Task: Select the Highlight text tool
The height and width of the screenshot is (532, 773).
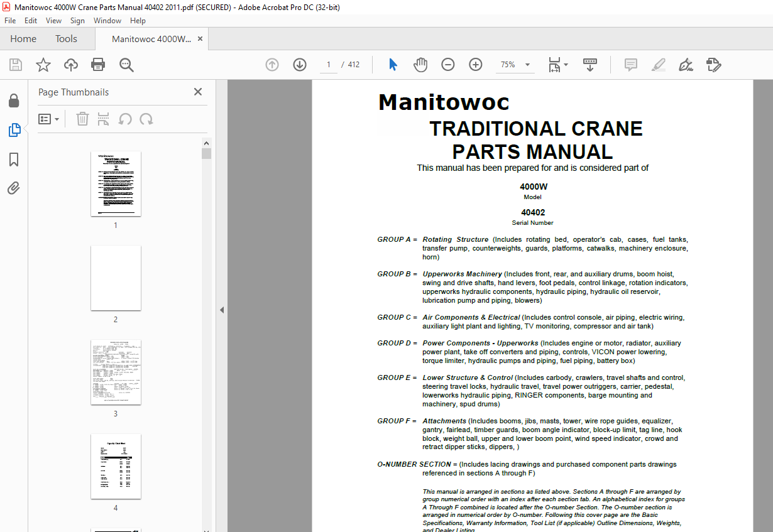Action: 659,65
